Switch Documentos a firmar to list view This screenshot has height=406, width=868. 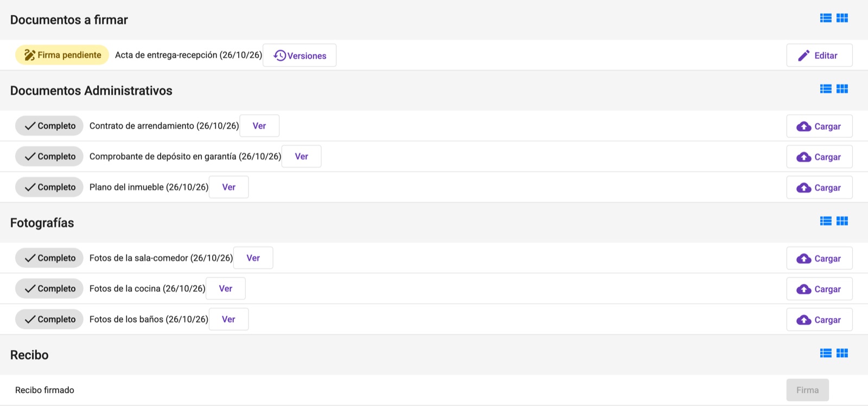826,18
